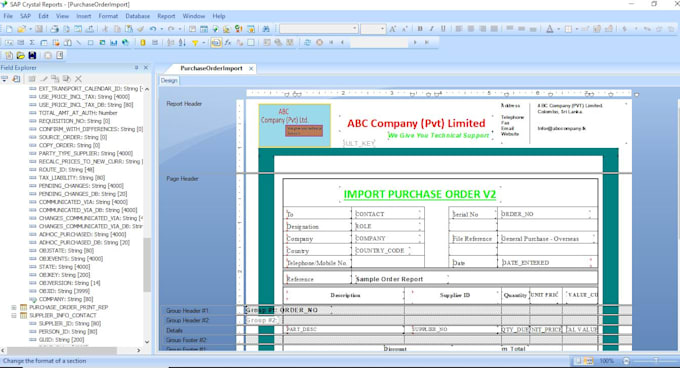Open the Format menu
The height and width of the screenshot is (368, 680).
tap(108, 16)
